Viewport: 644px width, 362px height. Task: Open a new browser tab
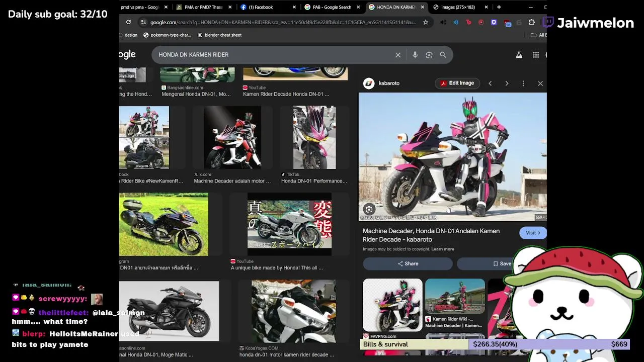click(499, 7)
